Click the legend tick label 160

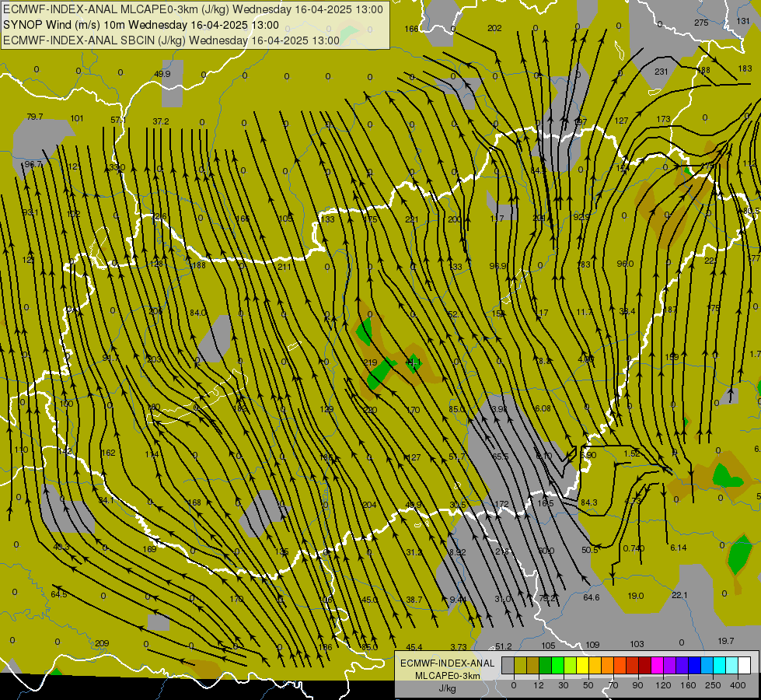[x=688, y=685]
